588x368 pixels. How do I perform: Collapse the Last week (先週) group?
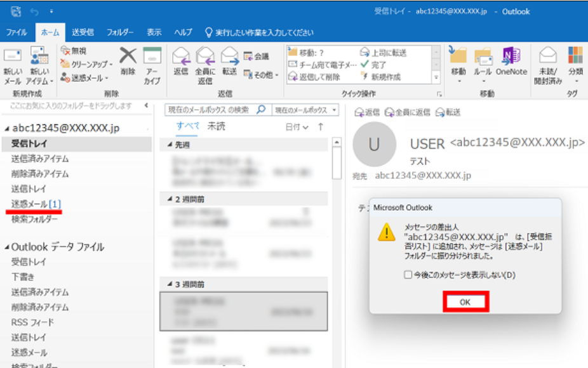pos(170,145)
